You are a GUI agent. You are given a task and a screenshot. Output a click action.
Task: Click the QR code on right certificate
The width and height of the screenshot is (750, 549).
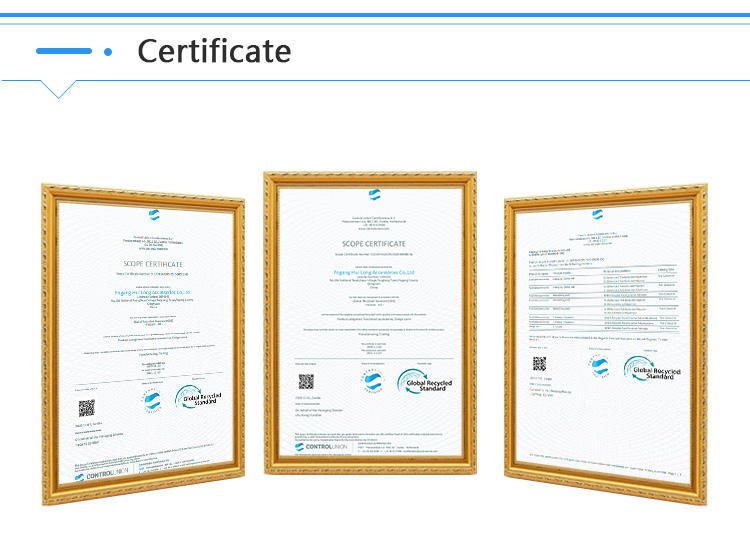point(540,363)
